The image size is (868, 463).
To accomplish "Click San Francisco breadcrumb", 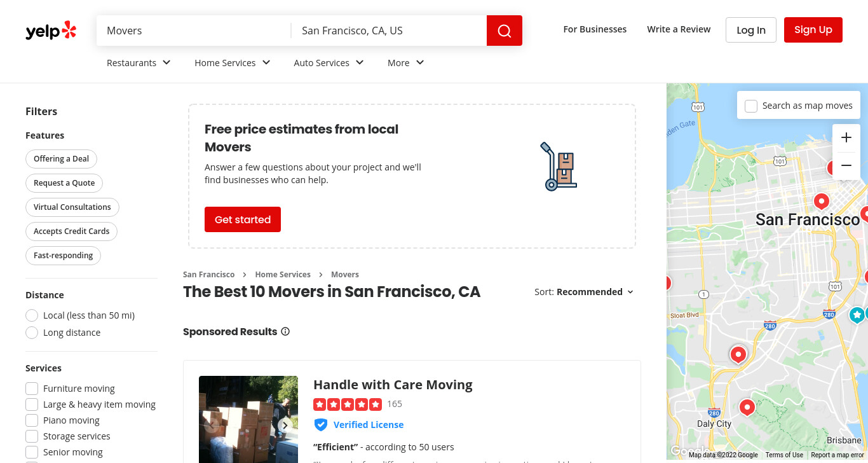I will tap(209, 275).
